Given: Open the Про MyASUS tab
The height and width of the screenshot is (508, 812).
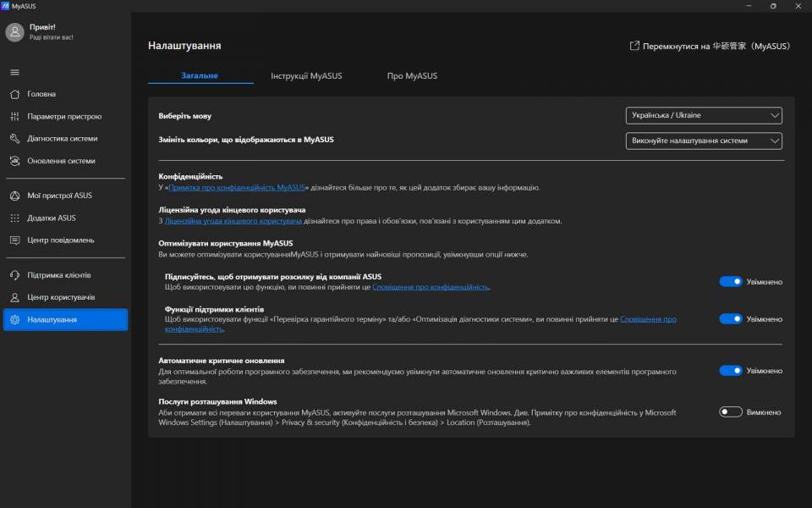Looking at the screenshot, I should [x=412, y=75].
